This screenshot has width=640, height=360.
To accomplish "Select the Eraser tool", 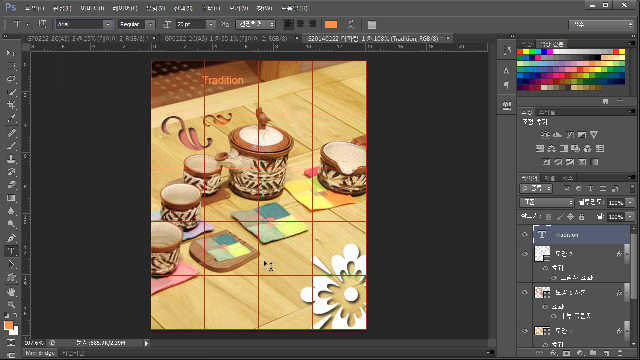I will click(11, 185).
